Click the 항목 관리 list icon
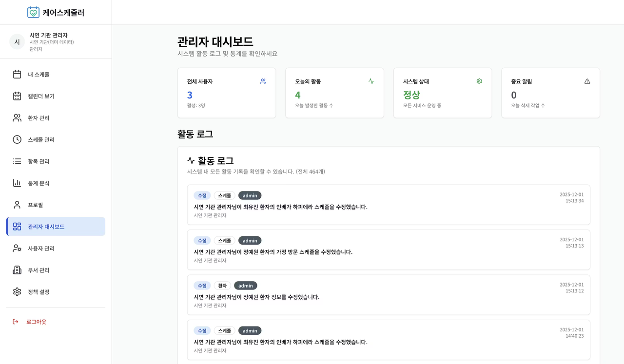Screen dimensions: 624x364 click(17, 161)
